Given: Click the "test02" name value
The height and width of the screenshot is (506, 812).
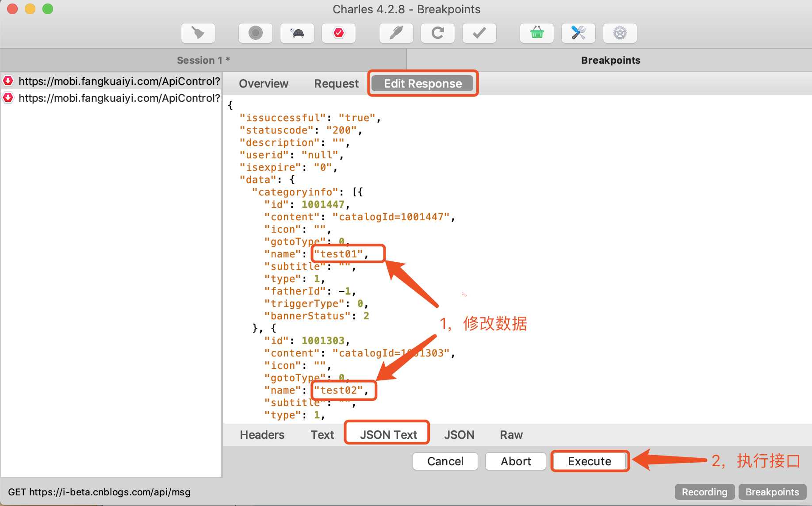Looking at the screenshot, I should [x=338, y=391].
